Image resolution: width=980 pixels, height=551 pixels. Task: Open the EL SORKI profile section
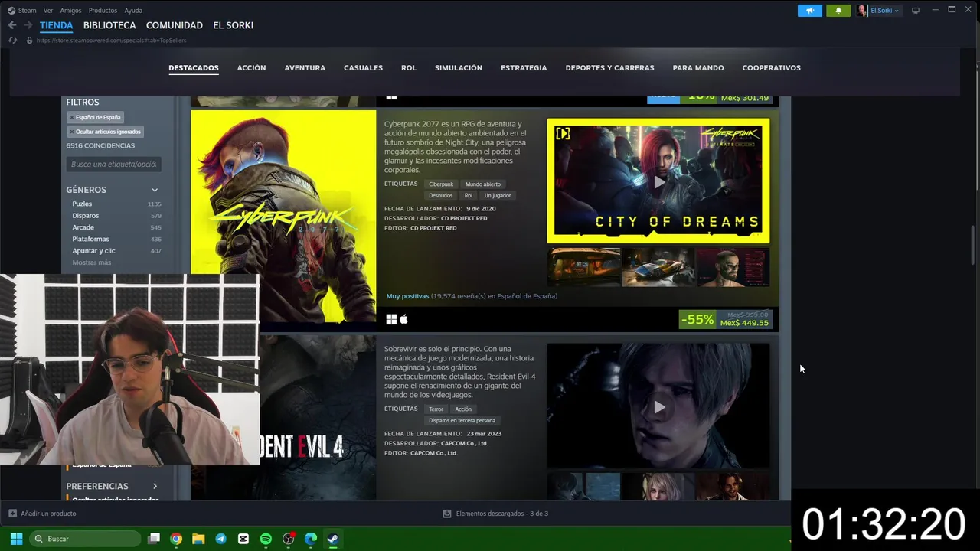(233, 25)
